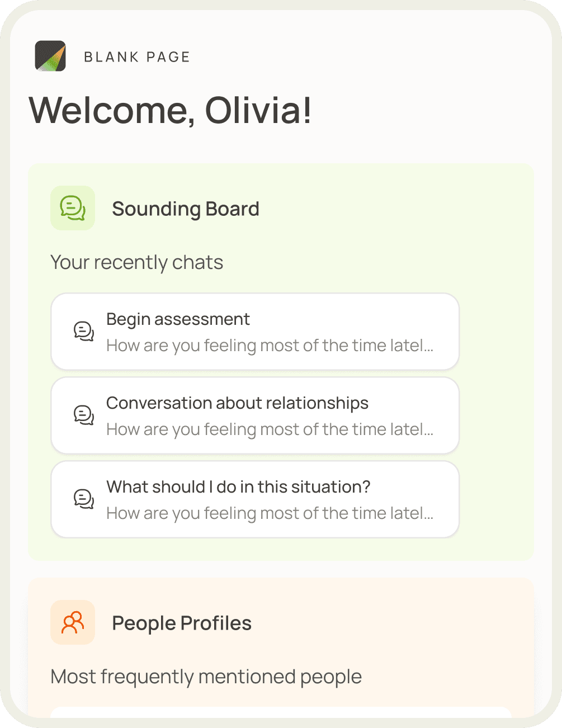Image resolution: width=562 pixels, height=728 pixels.
Task: Click preview text under Begin assessment
Action: click(270, 346)
